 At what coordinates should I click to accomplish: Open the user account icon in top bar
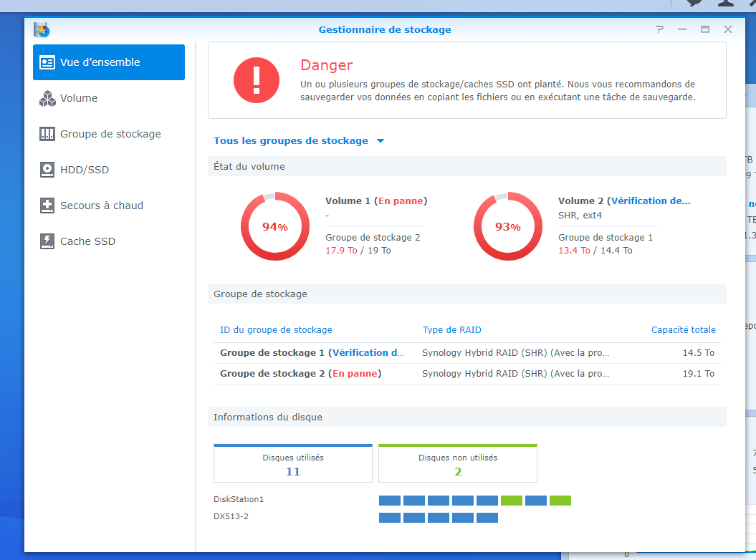point(726,3)
